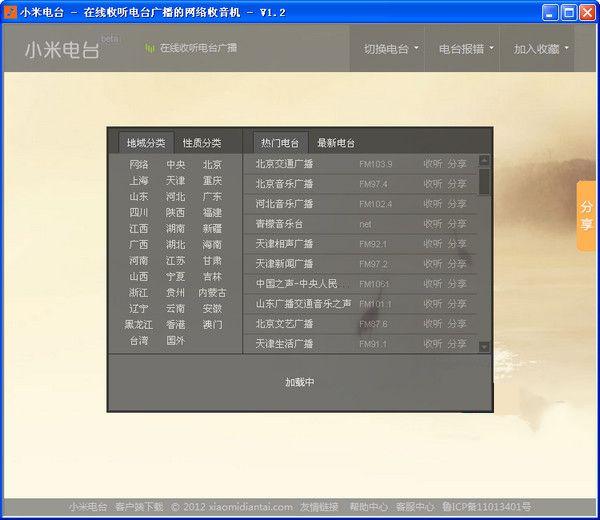Switch to the 热门电台 tab
The image size is (600, 520).
280,143
